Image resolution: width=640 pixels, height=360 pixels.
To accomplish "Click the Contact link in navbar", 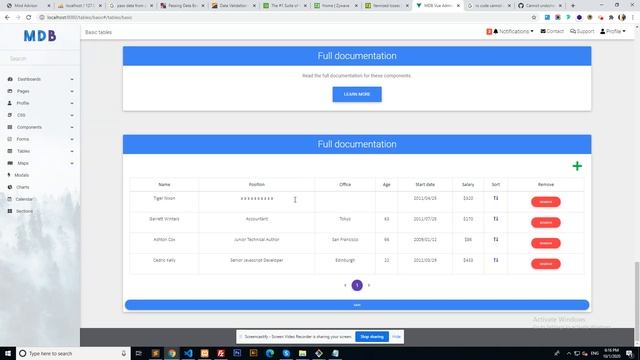I will 552,31.
